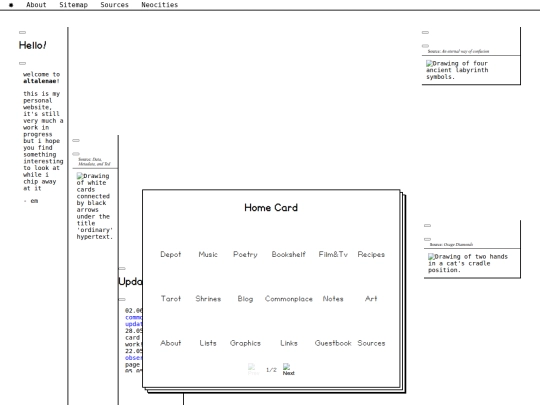Open the About menu item in top bar
Viewport: 540px width, 405px height.
click(36, 5)
